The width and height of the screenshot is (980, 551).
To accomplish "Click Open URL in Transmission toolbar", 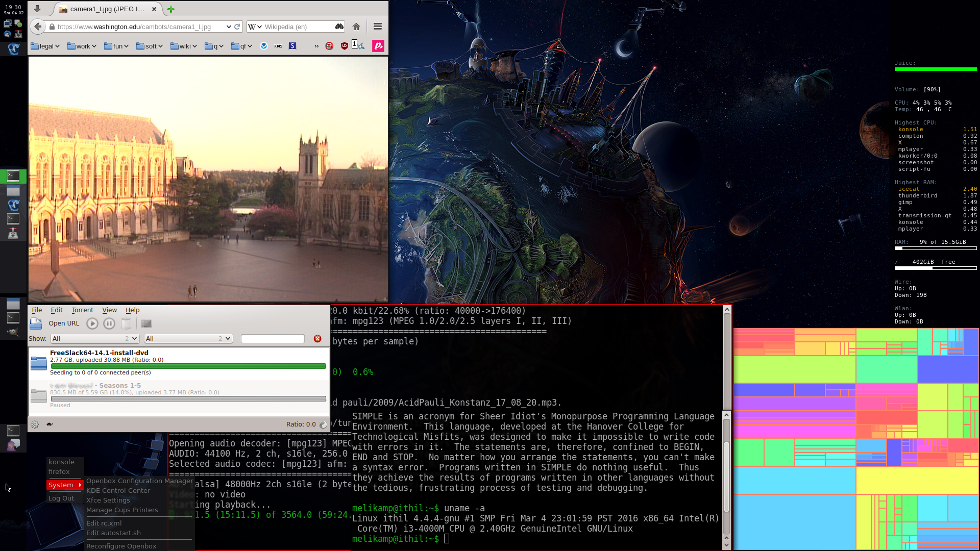I will (64, 323).
